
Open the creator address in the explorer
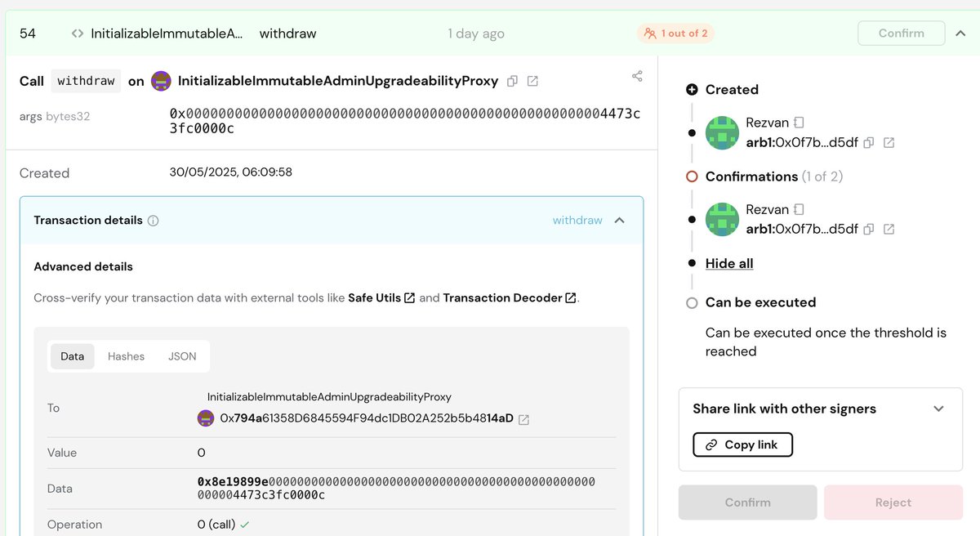[x=889, y=142]
